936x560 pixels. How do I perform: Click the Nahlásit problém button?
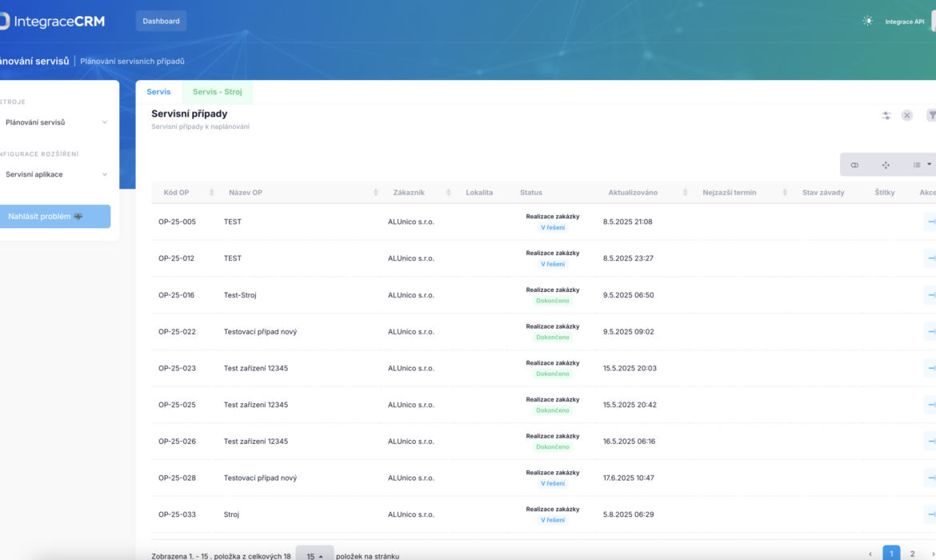[54, 217]
